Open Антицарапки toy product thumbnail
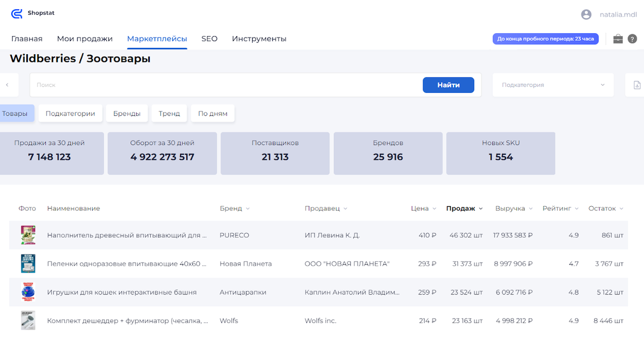 28,292
